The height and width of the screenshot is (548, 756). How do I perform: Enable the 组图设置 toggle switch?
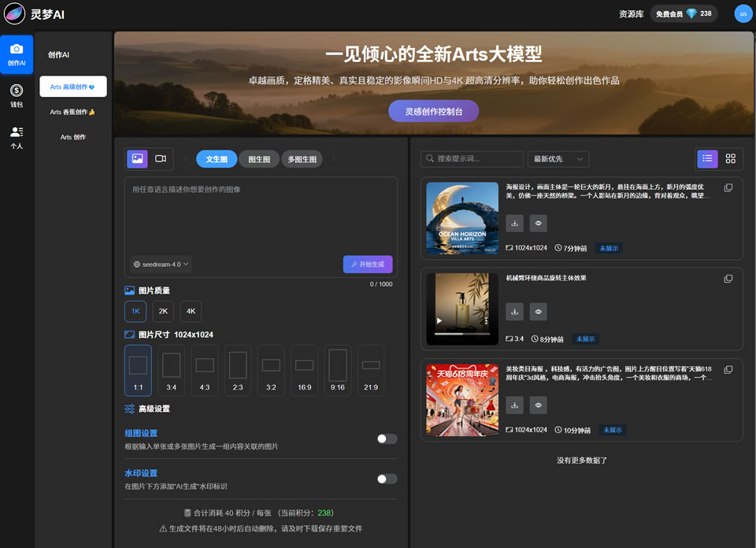(387, 439)
